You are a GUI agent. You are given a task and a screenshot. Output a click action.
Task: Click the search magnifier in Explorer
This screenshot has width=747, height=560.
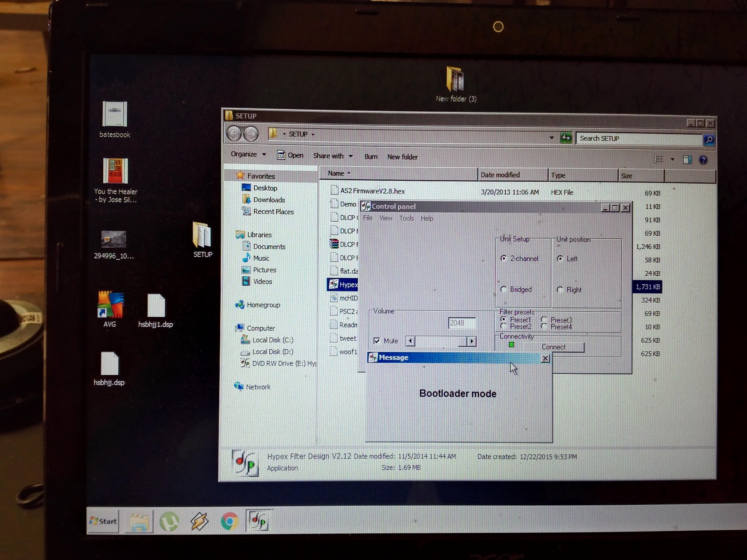(709, 139)
